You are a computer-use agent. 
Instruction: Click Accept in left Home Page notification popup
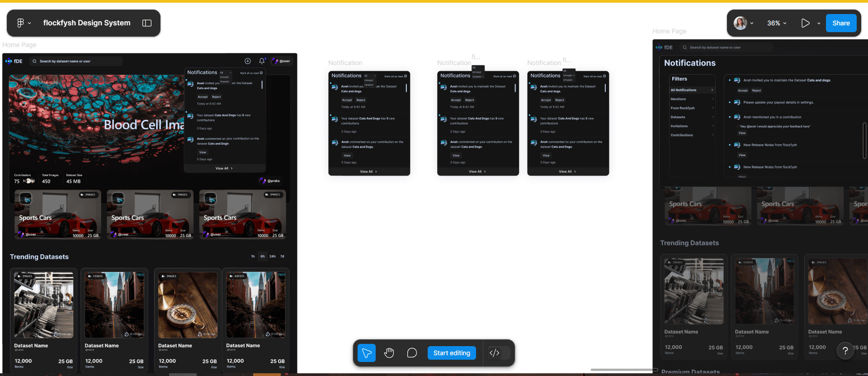[203, 97]
